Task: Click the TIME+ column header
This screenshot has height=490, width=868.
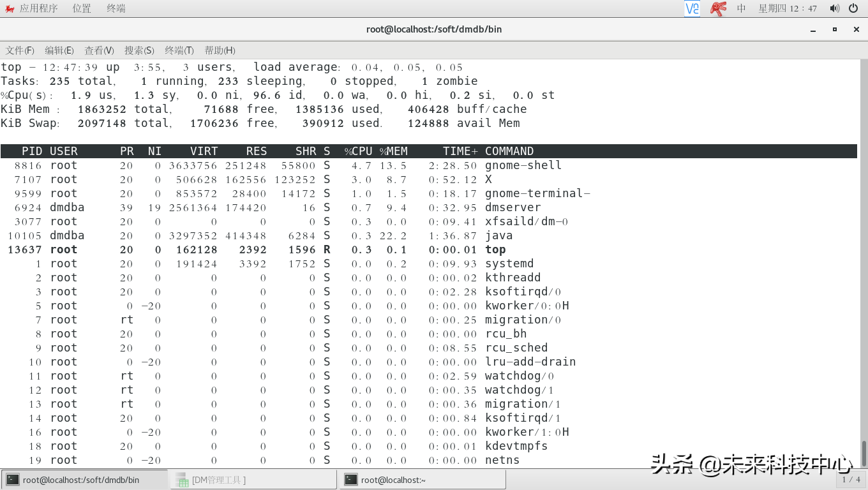Action: tap(460, 151)
